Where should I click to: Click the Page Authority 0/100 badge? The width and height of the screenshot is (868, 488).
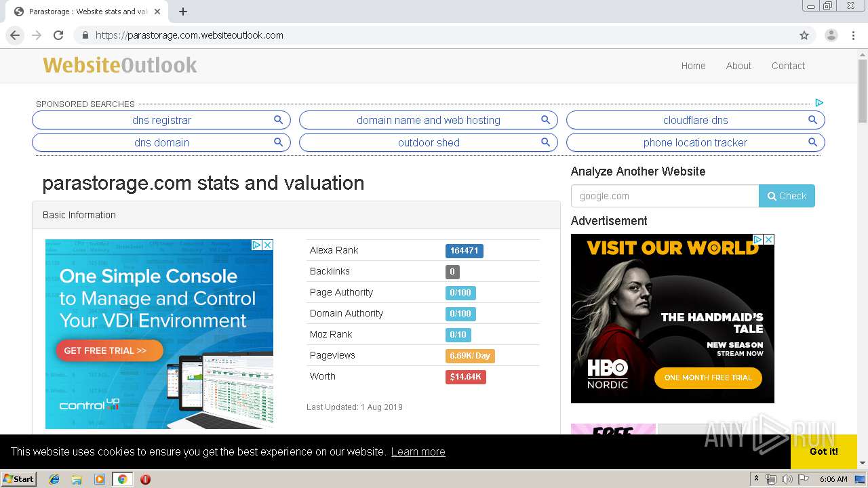(460, 293)
